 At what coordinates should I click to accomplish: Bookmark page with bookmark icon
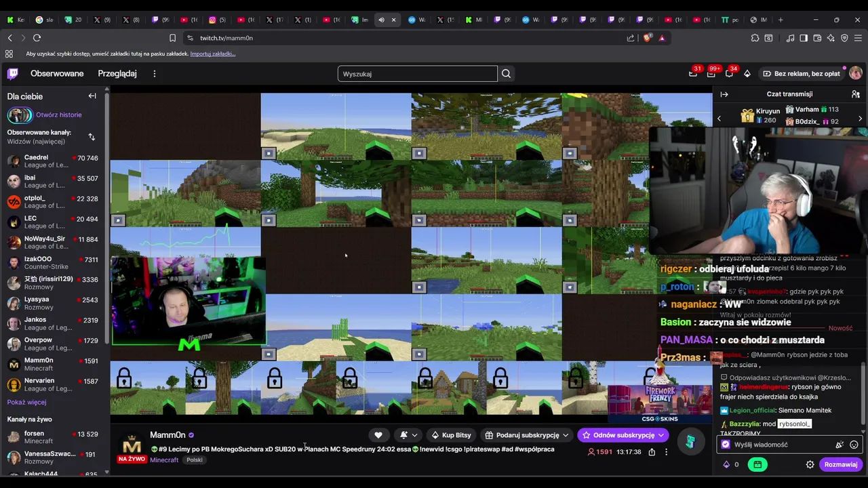point(172,38)
